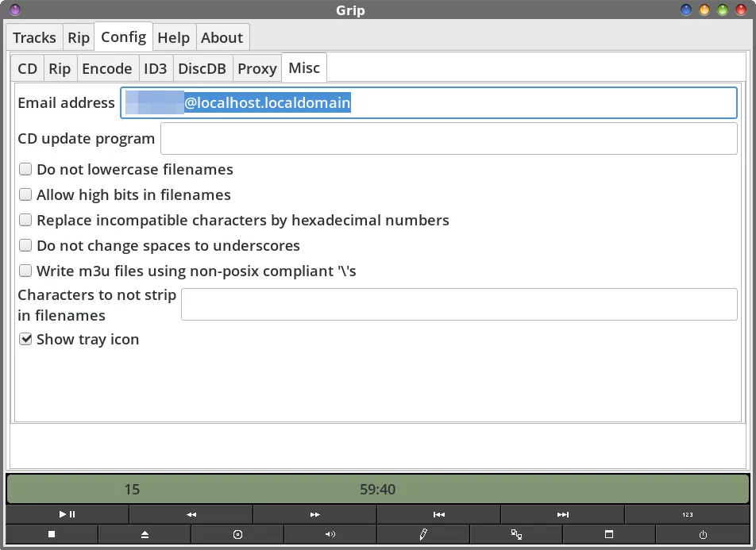This screenshot has height=550, width=756.
Task: Click the DiscDB network lookup icon
Action: tap(516, 534)
